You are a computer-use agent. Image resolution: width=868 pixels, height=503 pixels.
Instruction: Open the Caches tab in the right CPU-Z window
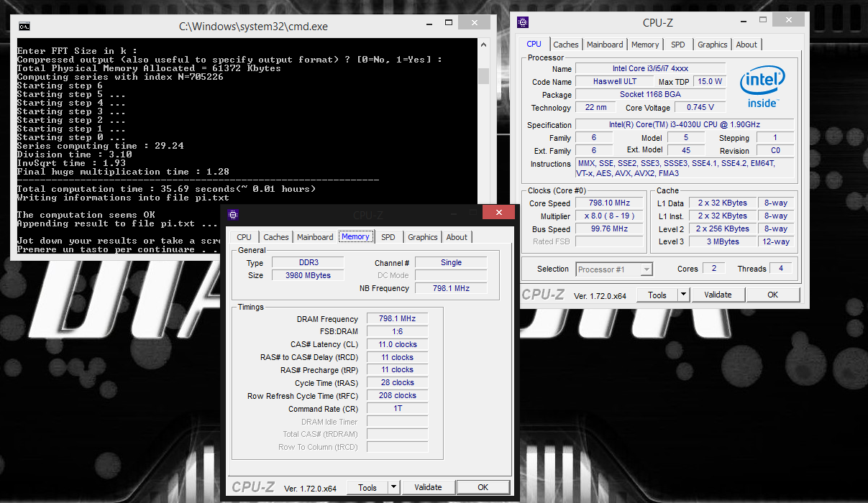[566, 45]
